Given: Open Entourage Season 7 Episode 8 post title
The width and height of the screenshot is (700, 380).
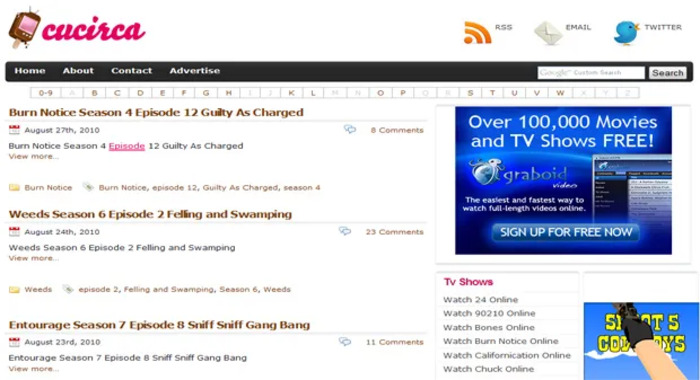Looking at the screenshot, I should click(159, 325).
